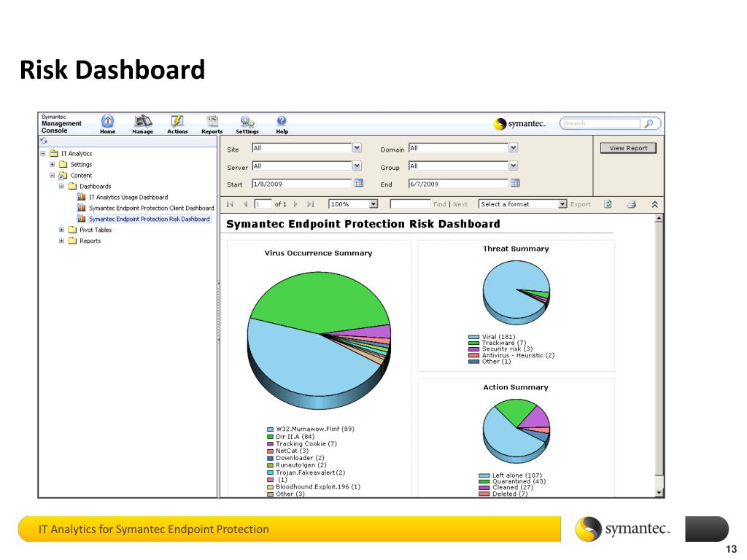Open the Select a format dropdown
This screenshot has height=560, width=747.
[562, 204]
